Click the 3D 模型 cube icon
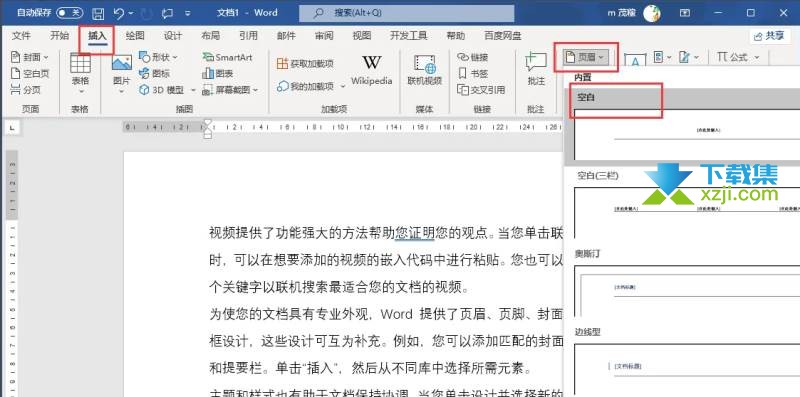Screen dimensions: 800x397 tap(144, 90)
